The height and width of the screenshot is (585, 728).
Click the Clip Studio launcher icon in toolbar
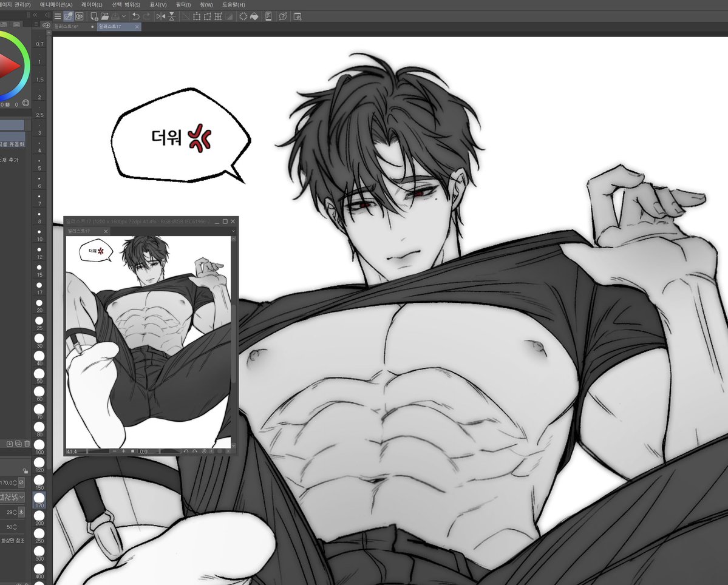(80, 16)
